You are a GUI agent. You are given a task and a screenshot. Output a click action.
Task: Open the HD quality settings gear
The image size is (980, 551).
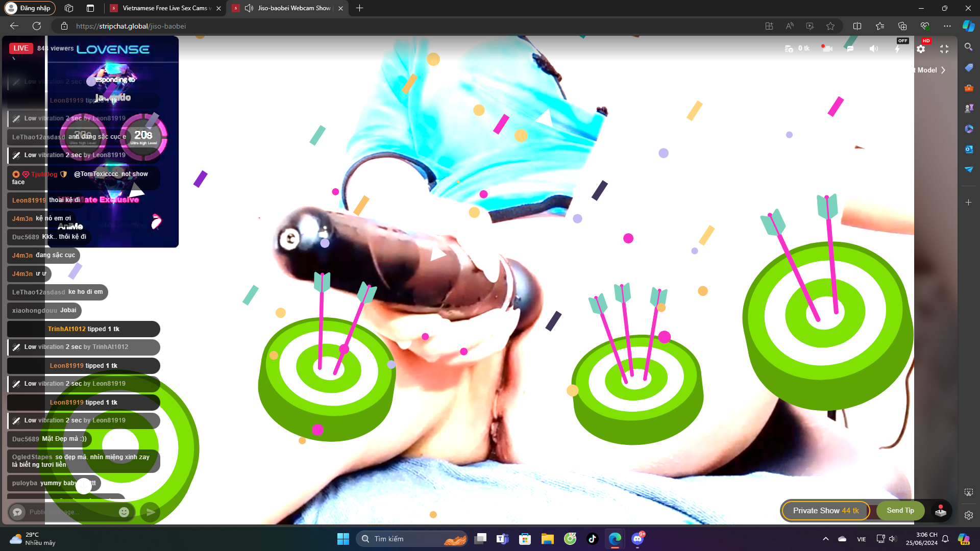coord(921,49)
